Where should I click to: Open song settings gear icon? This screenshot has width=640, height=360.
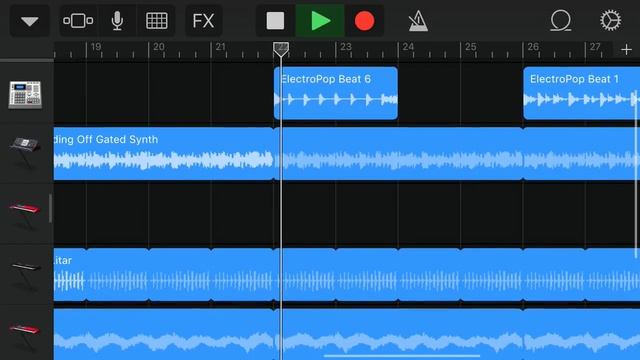[611, 20]
